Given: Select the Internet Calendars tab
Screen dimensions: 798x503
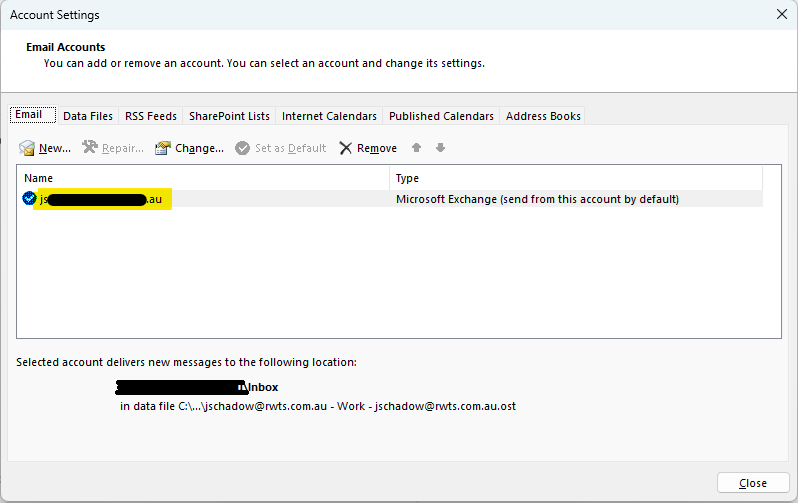Looking at the screenshot, I should click(x=329, y=116).
